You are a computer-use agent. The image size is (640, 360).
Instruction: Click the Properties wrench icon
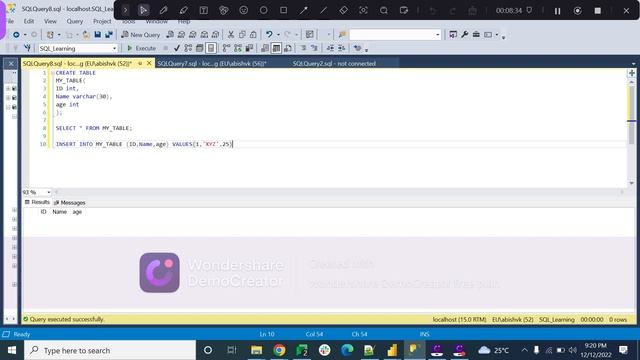point(464,35)
